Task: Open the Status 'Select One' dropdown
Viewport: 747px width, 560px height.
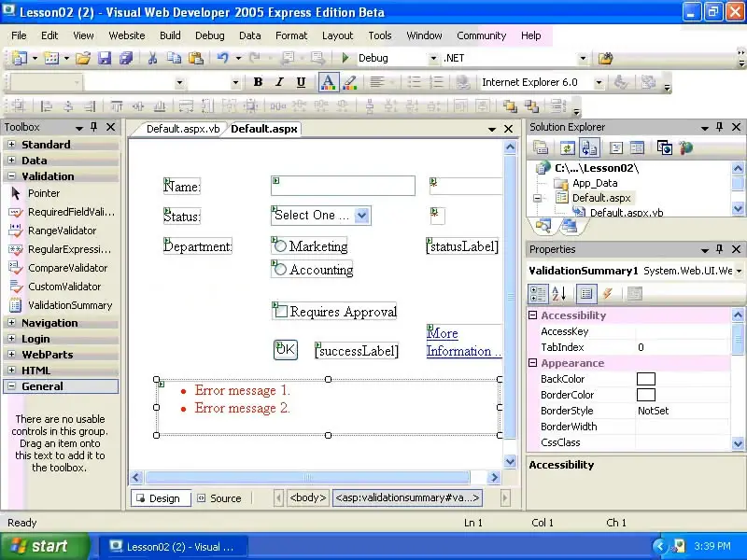Action: (362, 216)
